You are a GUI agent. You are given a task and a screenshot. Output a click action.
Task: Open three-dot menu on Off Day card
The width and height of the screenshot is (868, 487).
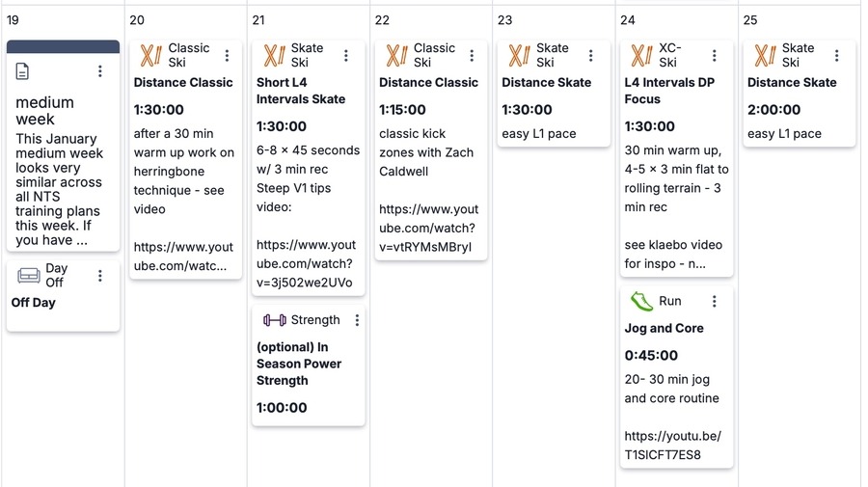pos(100,276)
